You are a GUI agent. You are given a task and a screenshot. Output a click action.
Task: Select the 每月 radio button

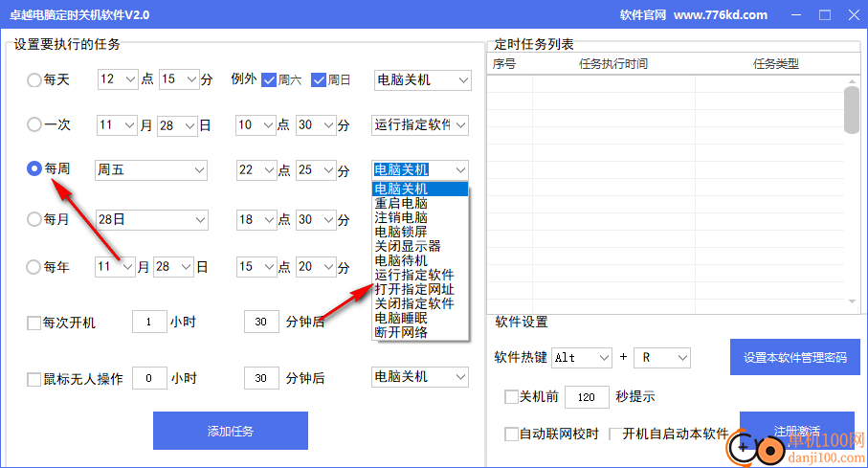point(34,219)
